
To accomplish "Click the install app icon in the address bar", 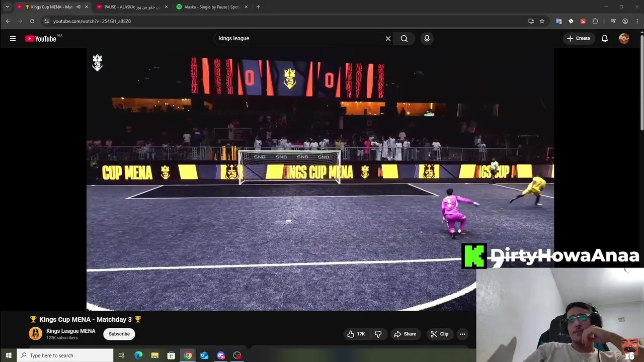I will pyautogui.click(x=531, y=21).
